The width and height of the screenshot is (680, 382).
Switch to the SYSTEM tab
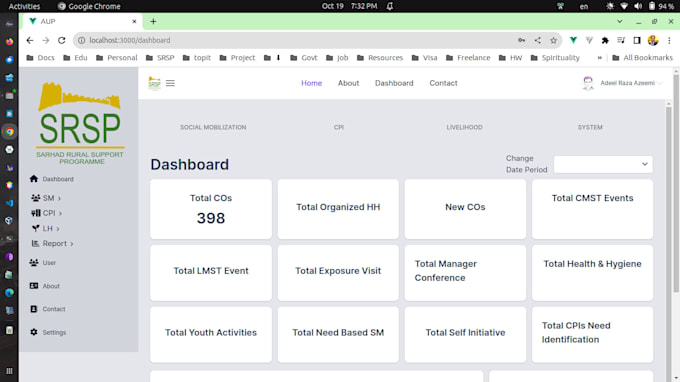click(x=590, y=127)
